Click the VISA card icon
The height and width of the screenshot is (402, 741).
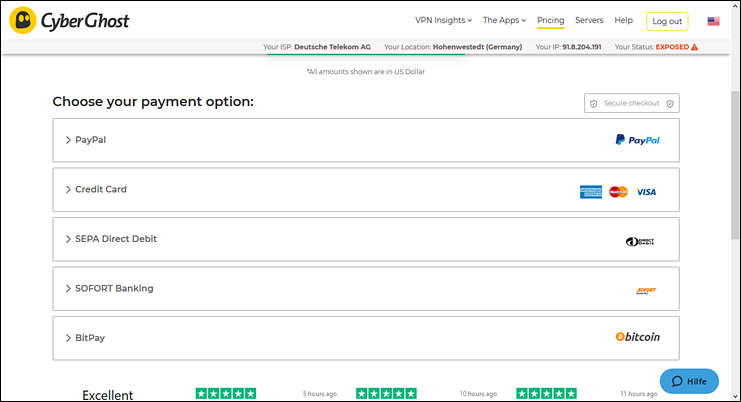646,192
